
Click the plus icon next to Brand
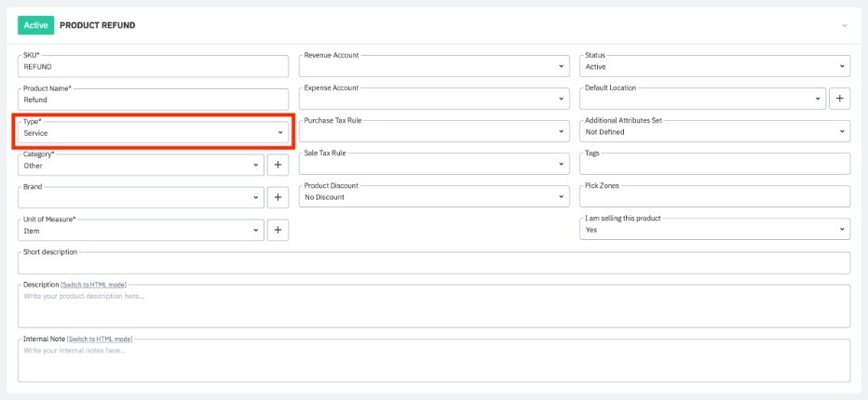click(x=278, y=197)
